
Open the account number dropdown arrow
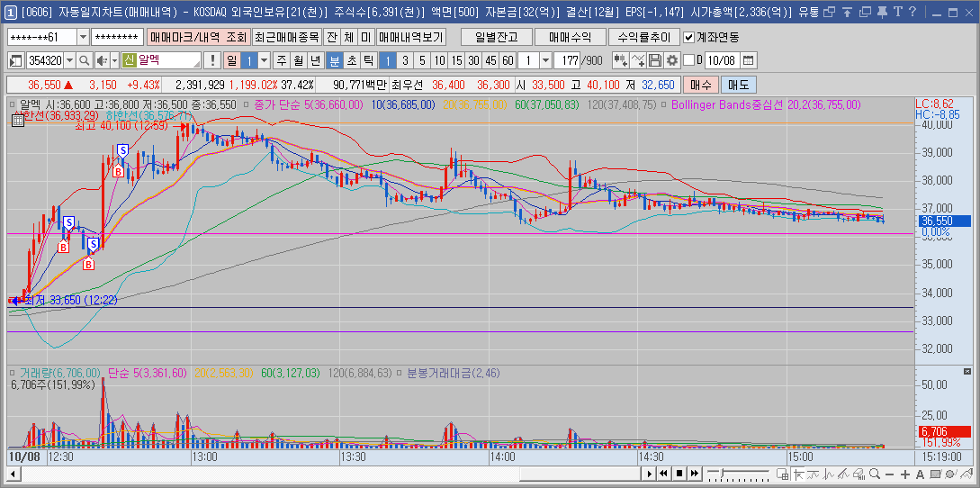click(83, 38)
